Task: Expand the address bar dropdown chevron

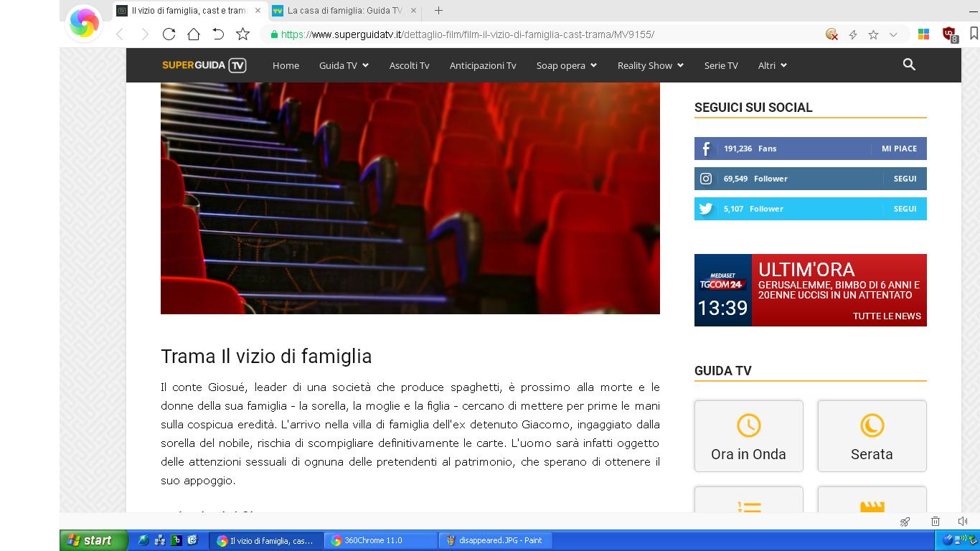Action: (x=893, y=34)
